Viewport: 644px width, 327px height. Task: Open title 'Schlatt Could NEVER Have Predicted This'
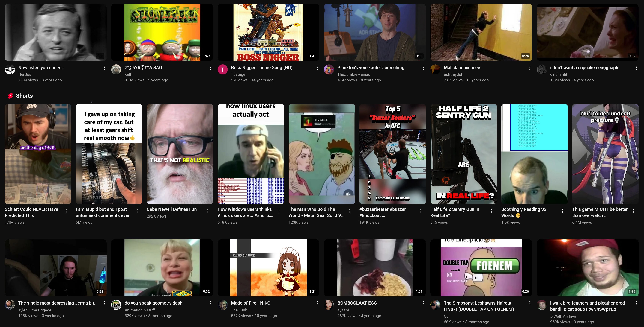31,212
